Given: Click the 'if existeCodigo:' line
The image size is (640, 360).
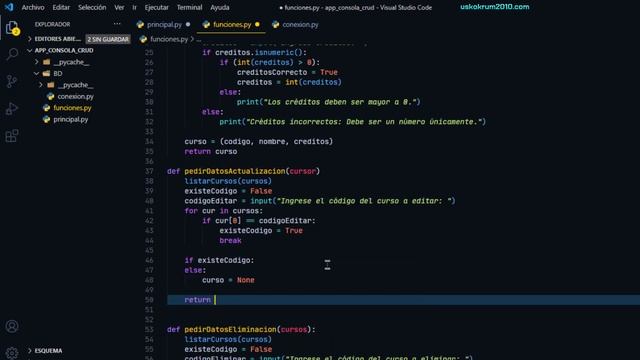Looking at the screenshot, I should (219, 260).
